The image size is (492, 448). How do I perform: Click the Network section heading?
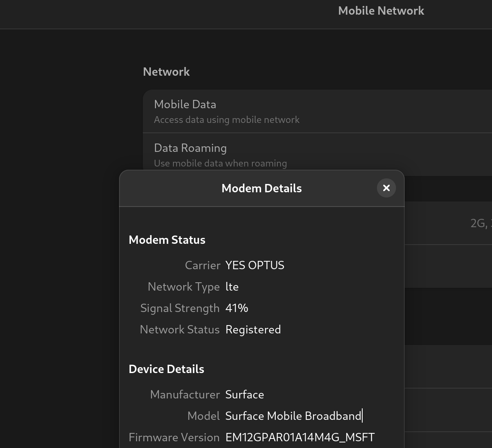click(166, 72)
